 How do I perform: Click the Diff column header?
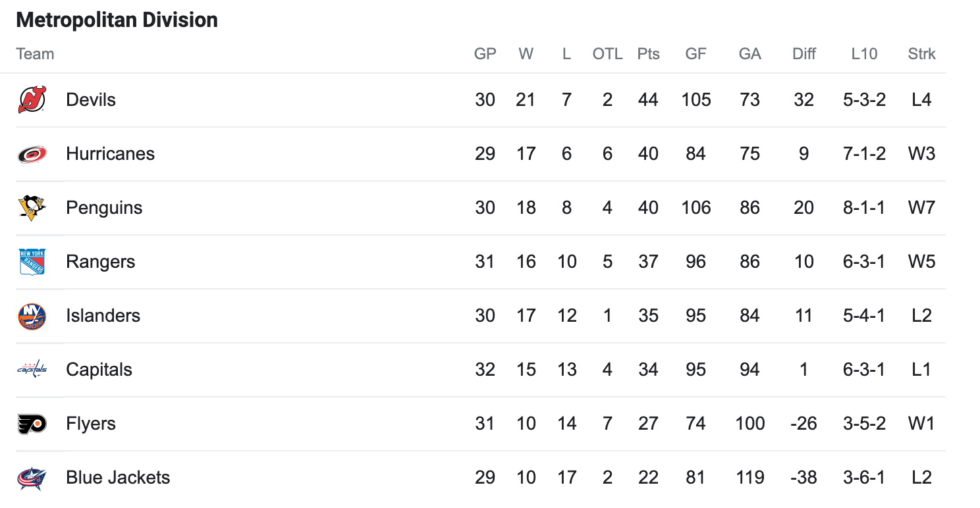point(803,54)
